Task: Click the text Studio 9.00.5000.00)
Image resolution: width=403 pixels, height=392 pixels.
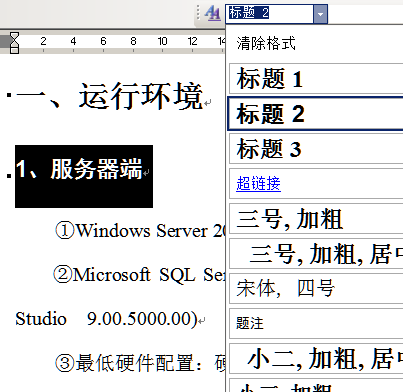Action: point(106,319)
